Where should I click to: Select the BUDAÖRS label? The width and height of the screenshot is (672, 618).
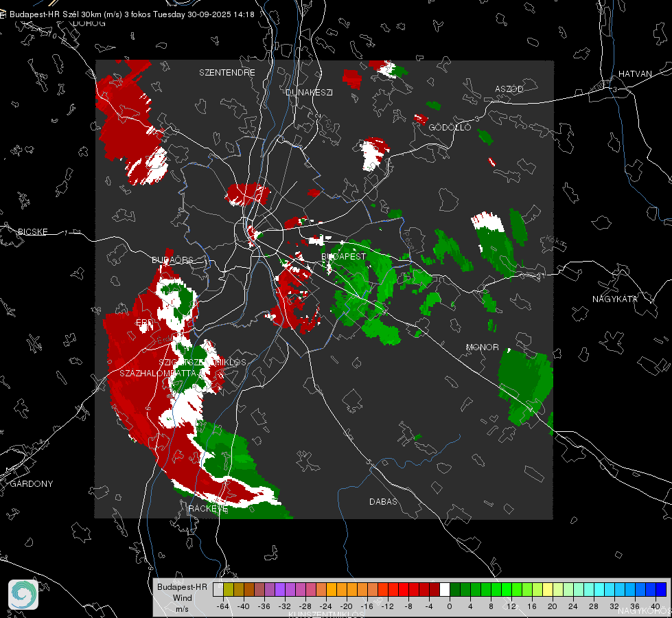click(173, 260)
